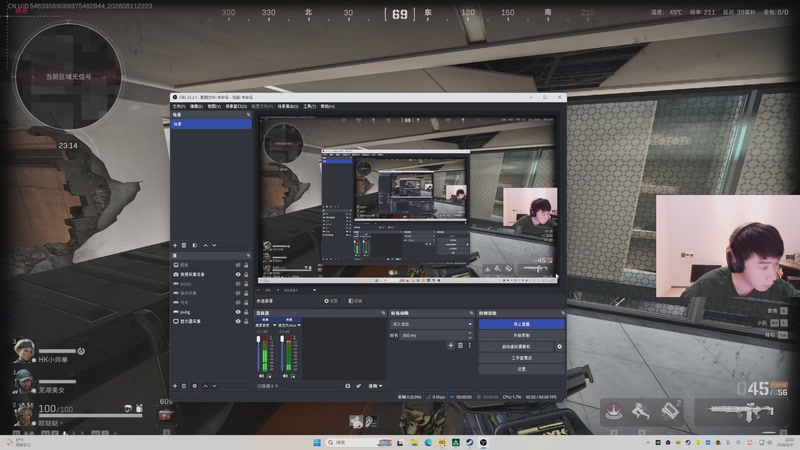Hide the display capture source at bottom
Screen dimensions: 800x450
[x=238, y=321]
